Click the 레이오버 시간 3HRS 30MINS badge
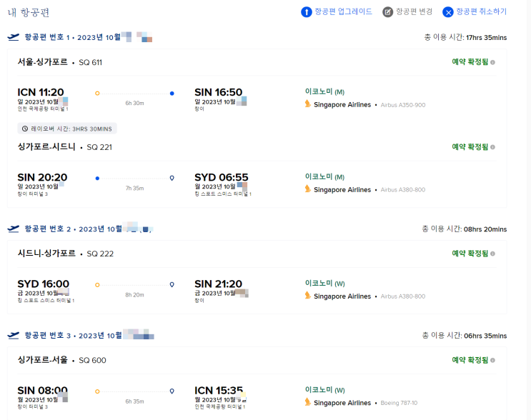Screen dimensions: 531x420 pos(66,129)
